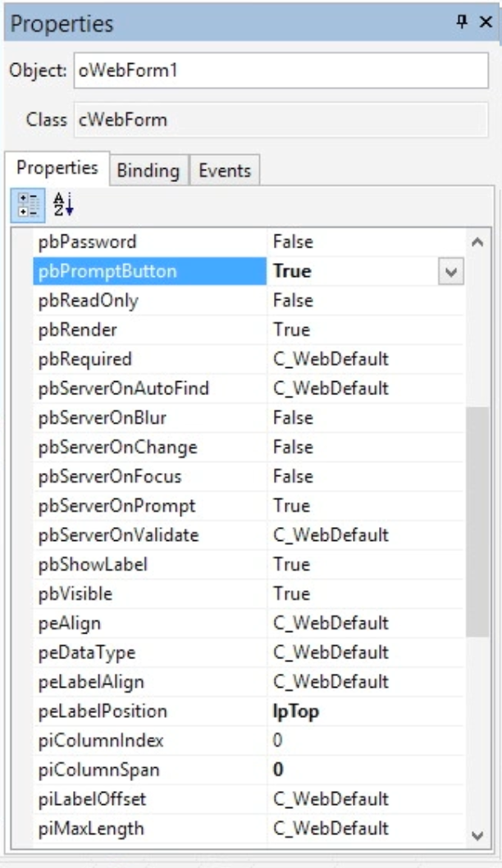Click the Alphabetical sort icon
Screen dimensions: 502x868
tap(63, 205)
